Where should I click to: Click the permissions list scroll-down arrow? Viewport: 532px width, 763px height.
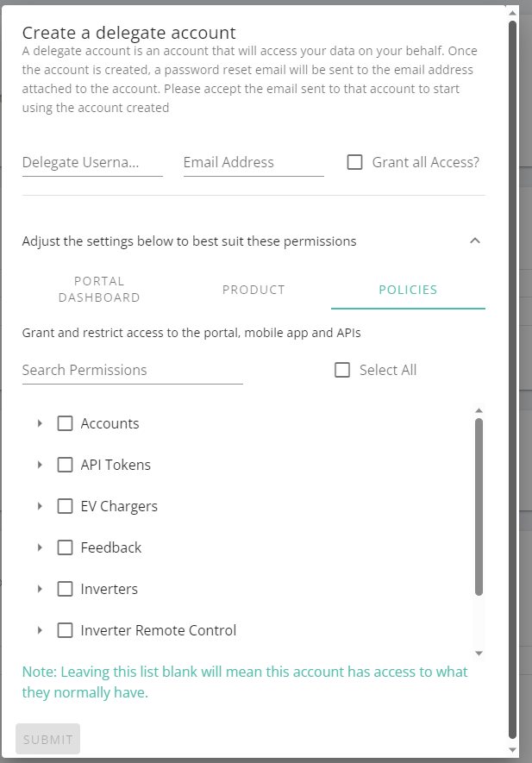(479, 654)
